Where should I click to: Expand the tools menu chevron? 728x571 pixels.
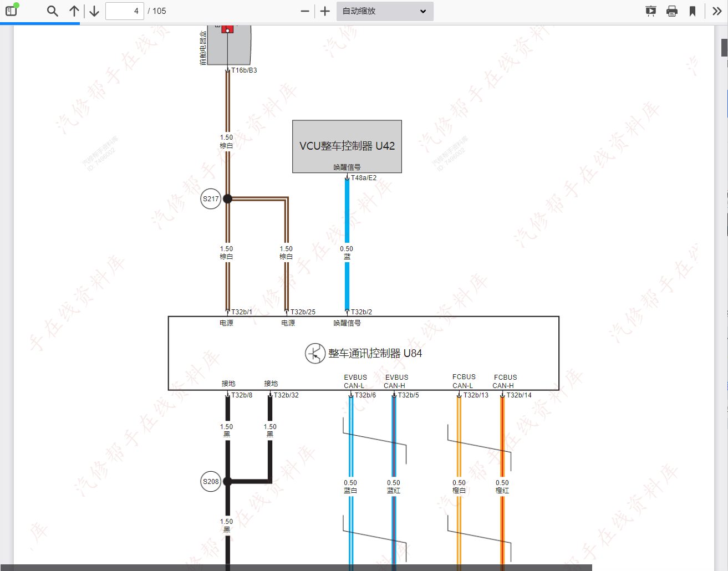click(717, 11)
